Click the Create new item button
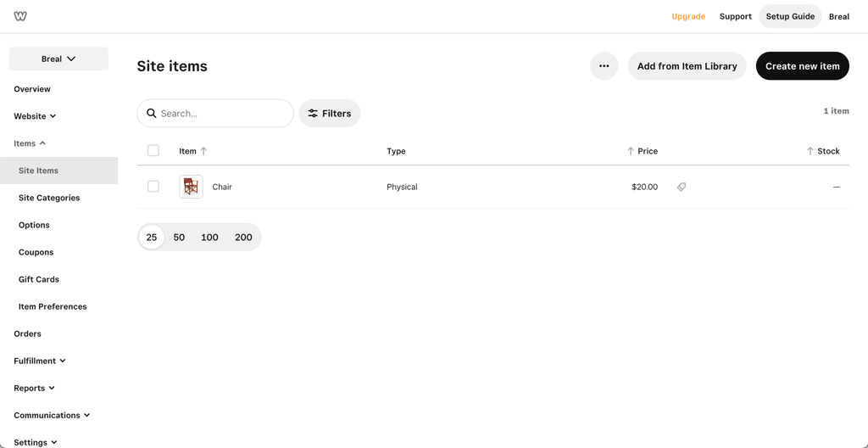Viewport: 868px width, 448px height. point(803,66)
